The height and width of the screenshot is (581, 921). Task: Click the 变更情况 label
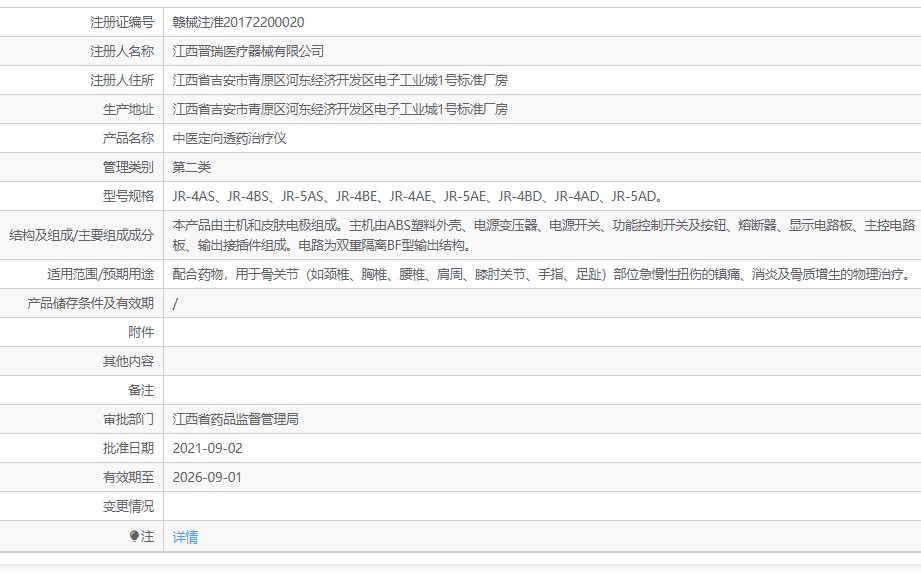point(129,506)
